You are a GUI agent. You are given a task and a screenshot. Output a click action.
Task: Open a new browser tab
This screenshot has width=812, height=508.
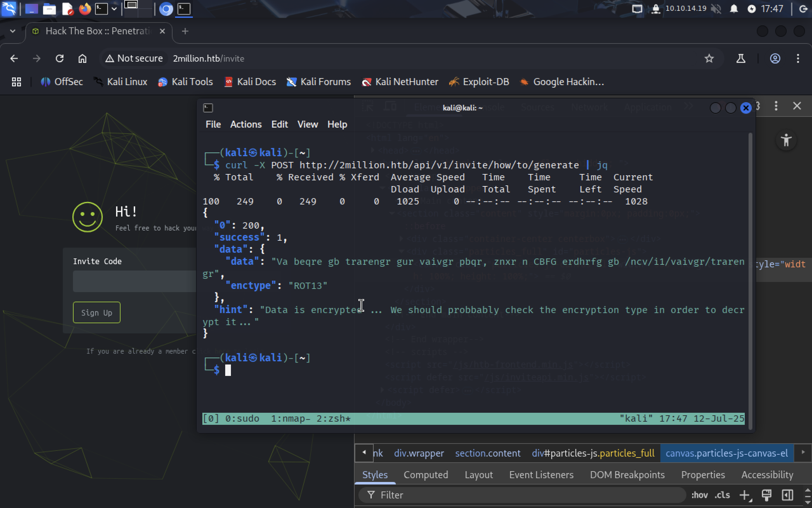pyautogui.click(x=185, y=31)
